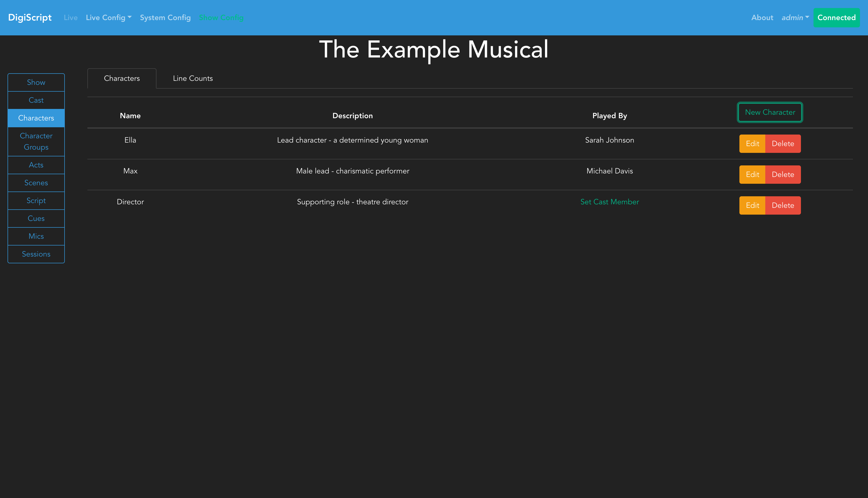Click the Connected status button
868x498 pixels.
pyautogui.click(x=836, y=17)
